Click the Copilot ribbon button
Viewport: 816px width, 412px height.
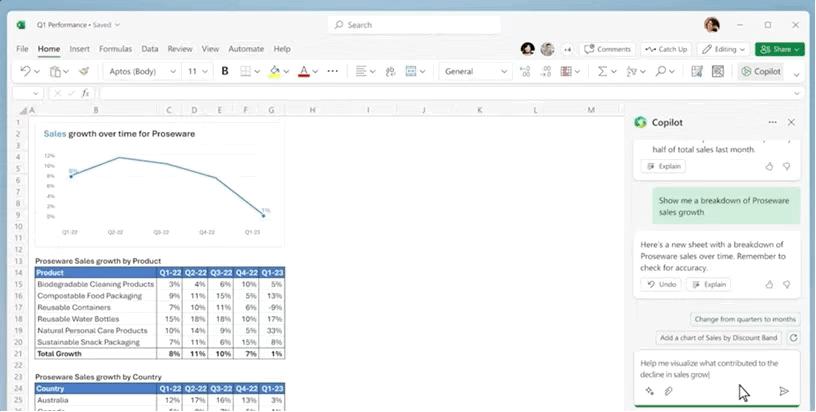(760, 71)
